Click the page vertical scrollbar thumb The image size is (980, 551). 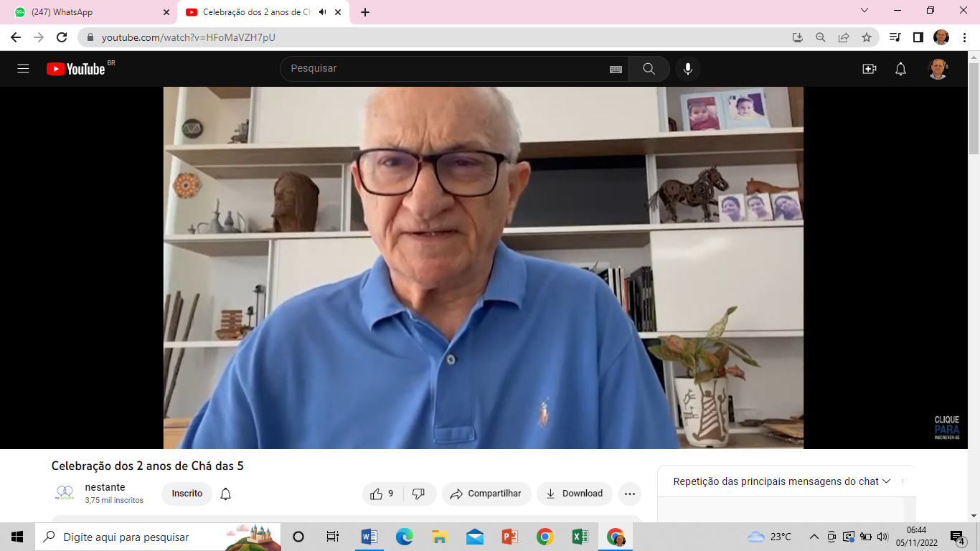pos(974,108)
